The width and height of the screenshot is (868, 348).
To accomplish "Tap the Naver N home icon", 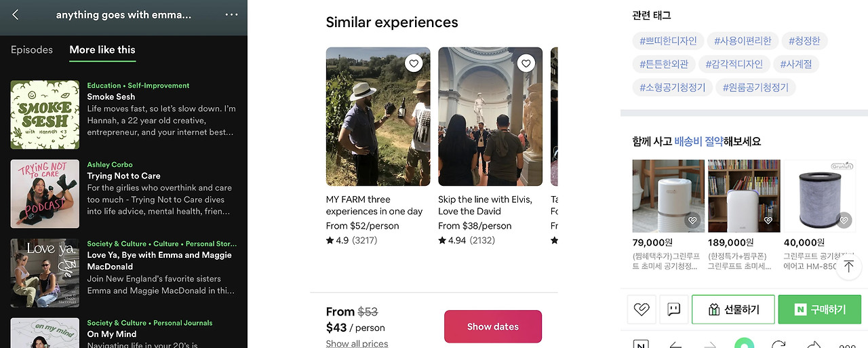I will click(641, 345).
